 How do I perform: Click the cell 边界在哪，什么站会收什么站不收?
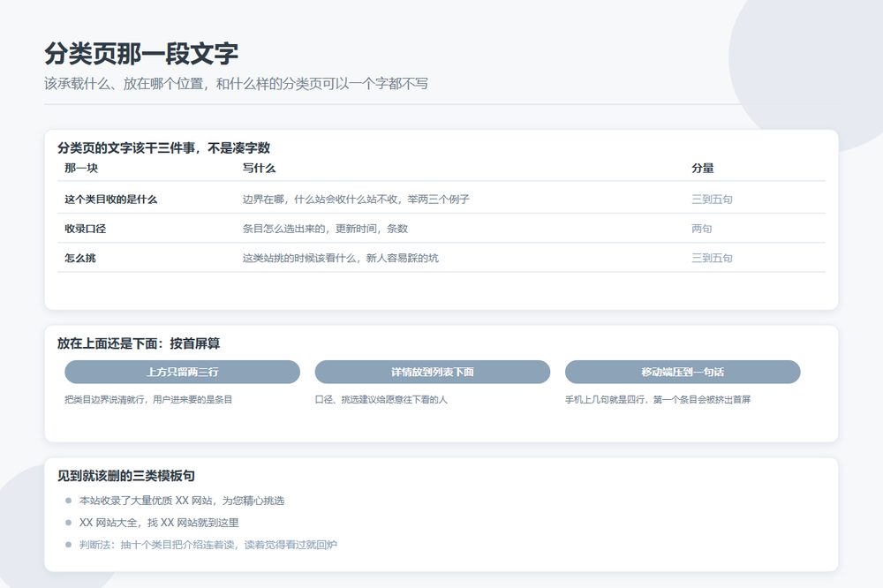pos(356,200)
